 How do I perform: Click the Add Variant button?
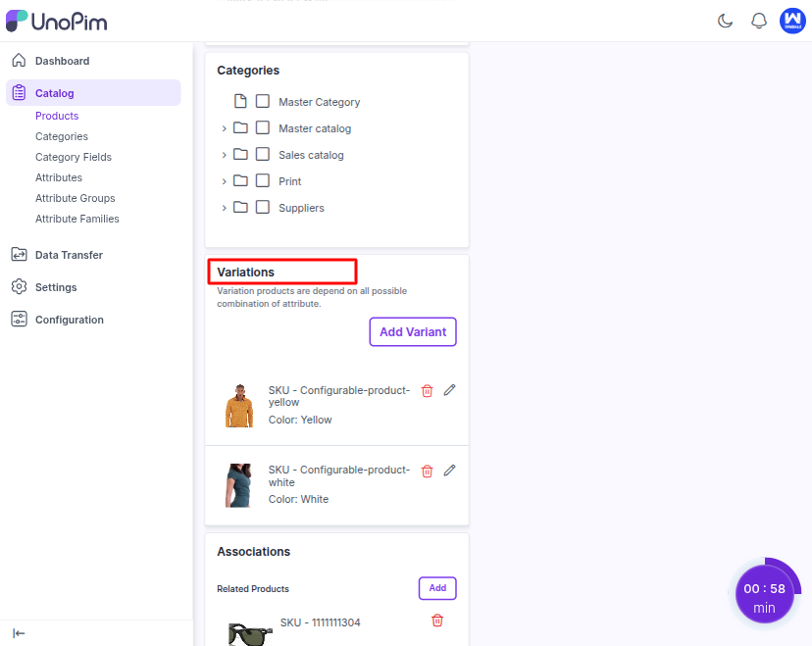(x=413, y=332)
